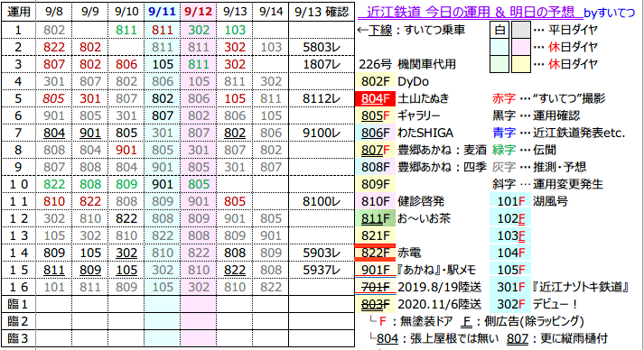The image size is (644, 350).
Task: Click the light yellow holiday legend swatch
Action: 521,64
